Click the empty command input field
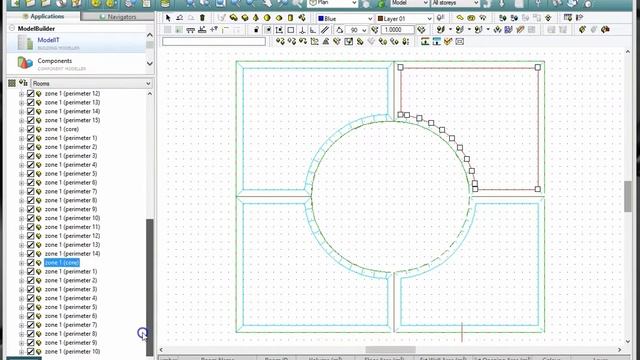Viewport: 640px width, 360px height. [x=214, y=42]
